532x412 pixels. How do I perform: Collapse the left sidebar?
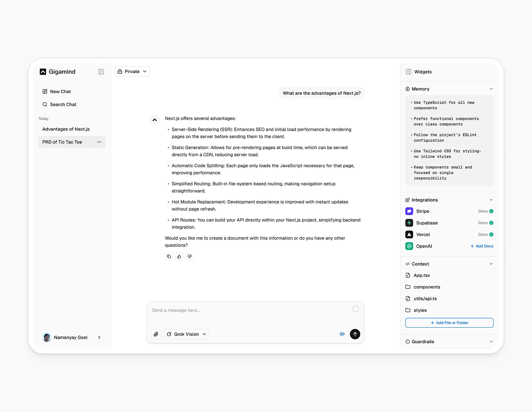[101, 72]
